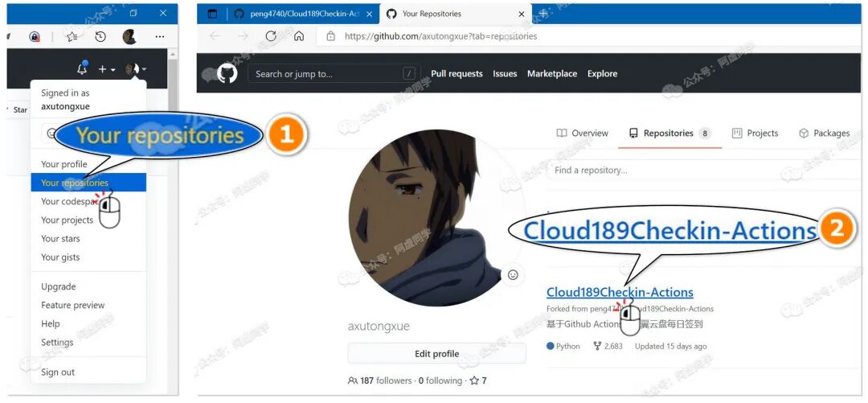Go forward with browser forward arrow
Screen dimensions: 868x403
243,36
